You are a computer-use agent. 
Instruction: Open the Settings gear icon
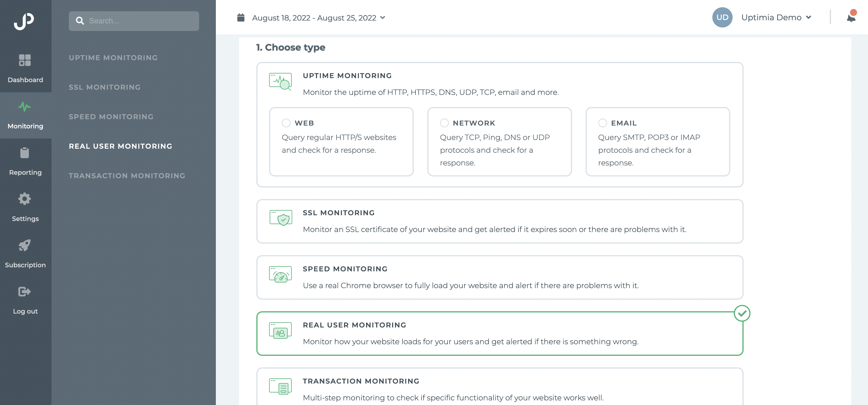tap(25, 199)
